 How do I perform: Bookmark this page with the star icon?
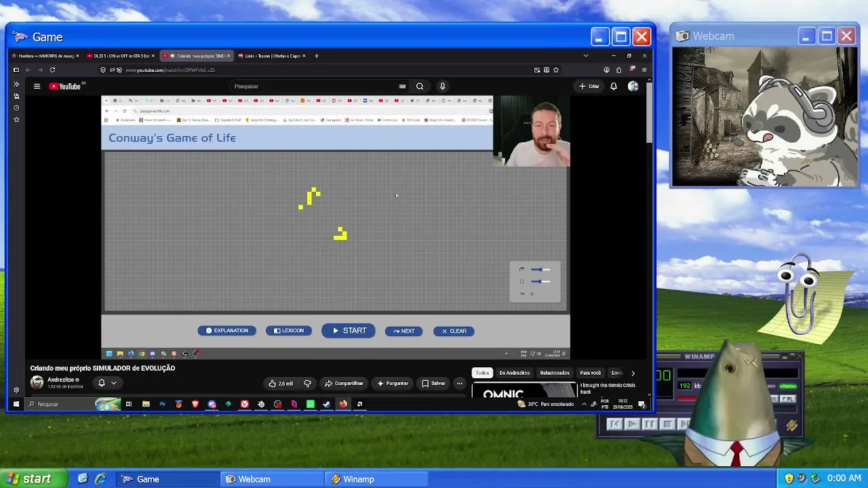[556, 70]
